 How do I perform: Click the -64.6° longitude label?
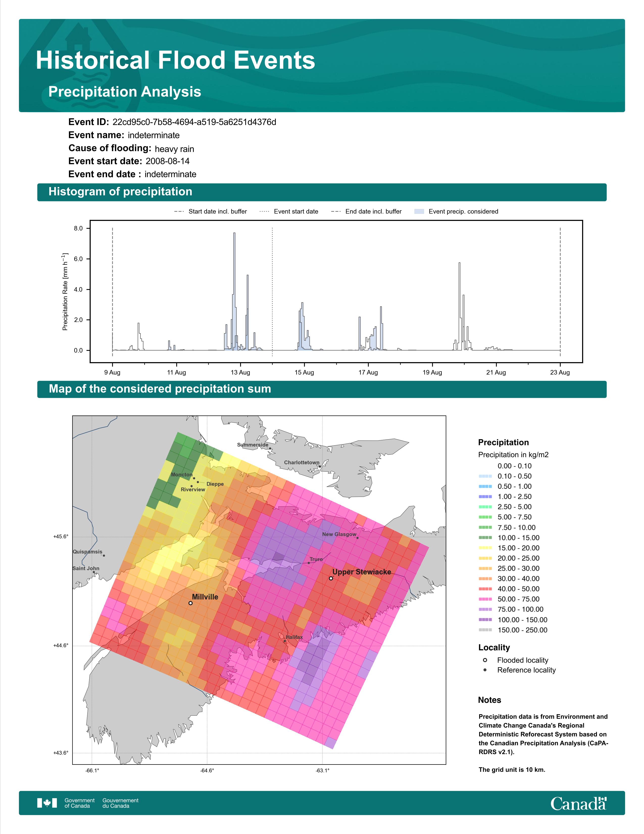pos(207,770)
